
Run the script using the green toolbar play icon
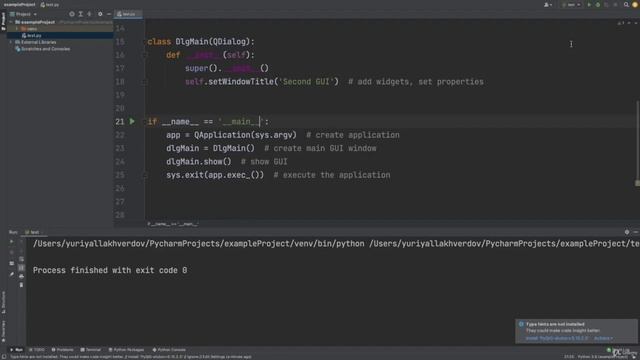[589, 4]
